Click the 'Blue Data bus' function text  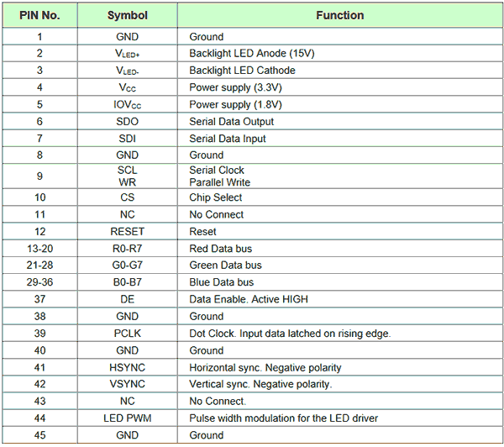point(221,282)
